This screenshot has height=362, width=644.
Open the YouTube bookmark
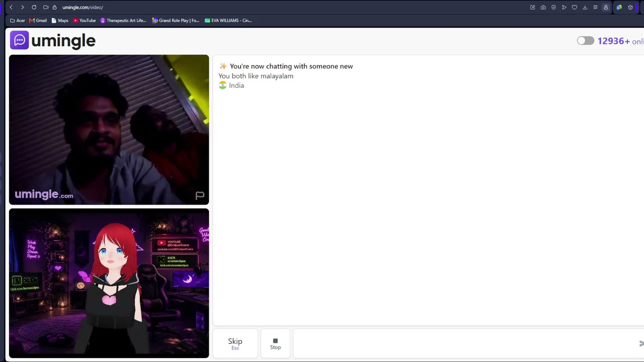click(84, 21)
